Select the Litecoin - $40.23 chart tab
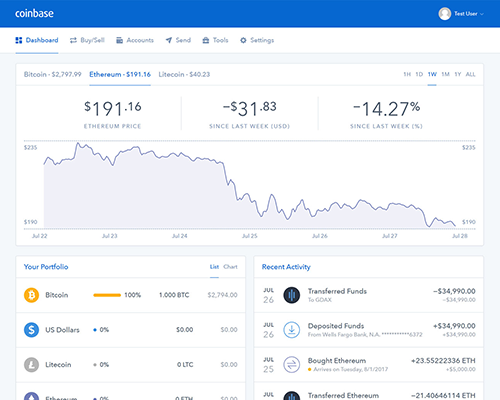Viewport: 500px width, 400px height. [184, 74]
